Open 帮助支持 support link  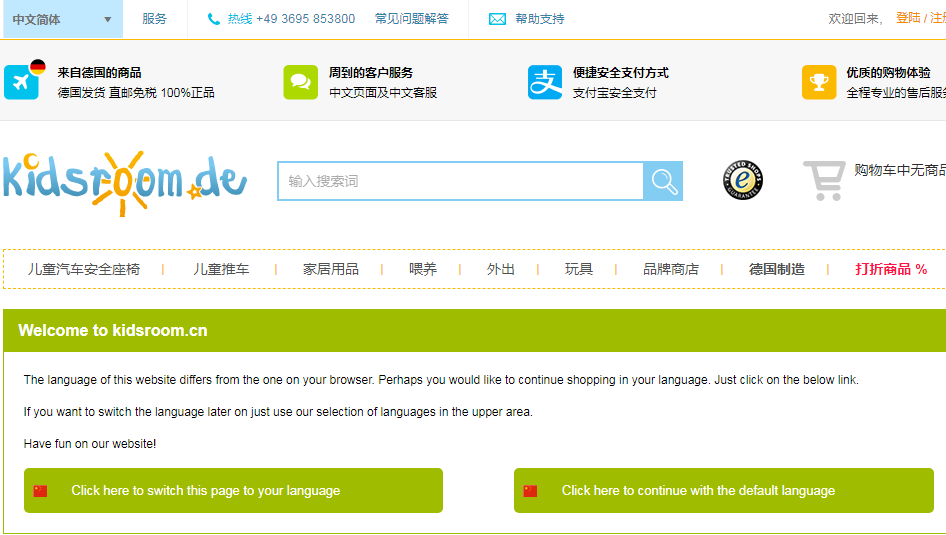click(539, 19)
